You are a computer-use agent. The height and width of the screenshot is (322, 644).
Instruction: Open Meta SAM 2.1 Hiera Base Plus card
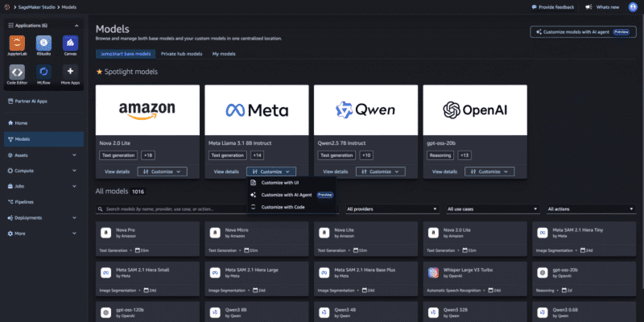click(365, 279)
